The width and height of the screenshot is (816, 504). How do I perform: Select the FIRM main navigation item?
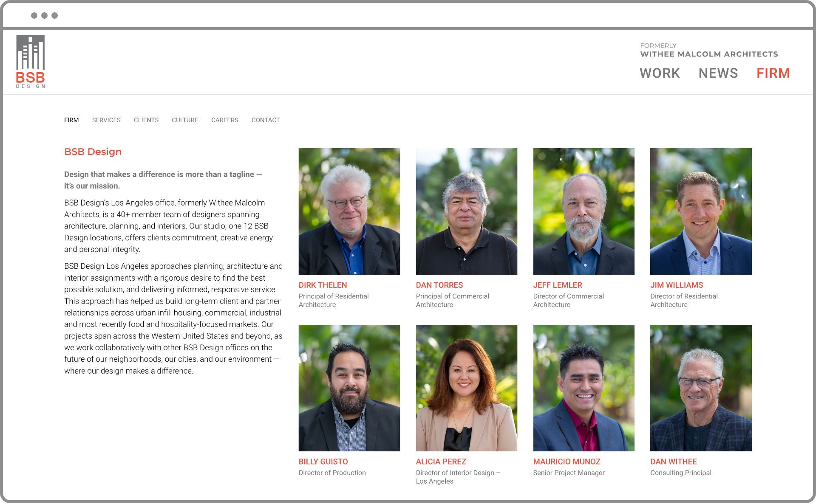click(773, 73)
